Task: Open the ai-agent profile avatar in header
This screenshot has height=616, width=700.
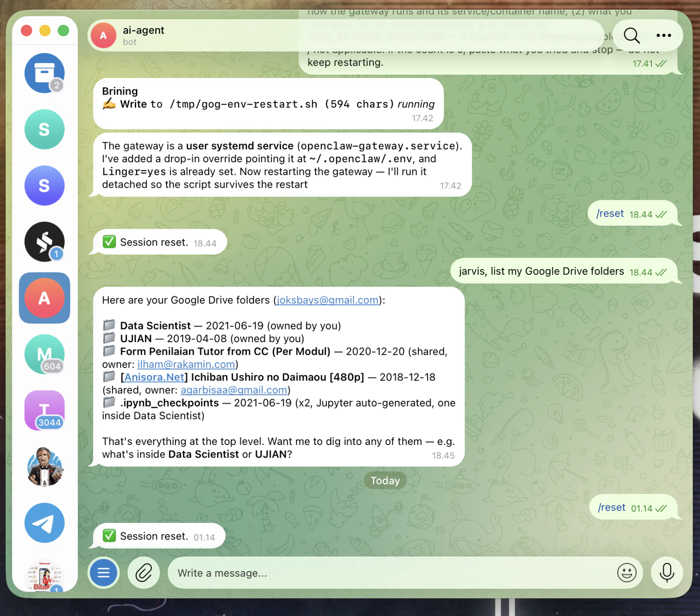Action: click(x=103, y=35)
